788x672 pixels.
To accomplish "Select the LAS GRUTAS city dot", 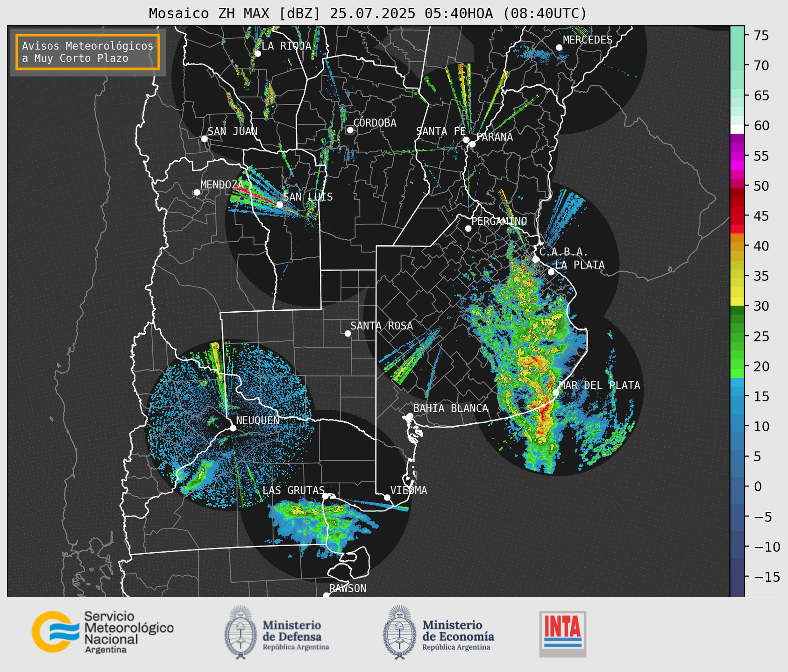I will tap(326, 496).
